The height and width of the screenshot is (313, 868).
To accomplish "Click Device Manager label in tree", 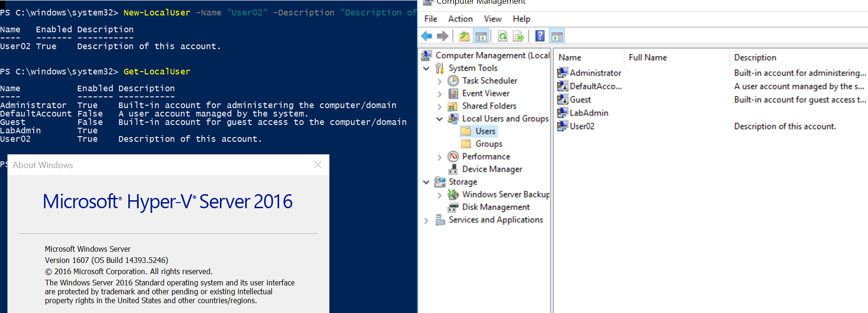I will point(492,169).
